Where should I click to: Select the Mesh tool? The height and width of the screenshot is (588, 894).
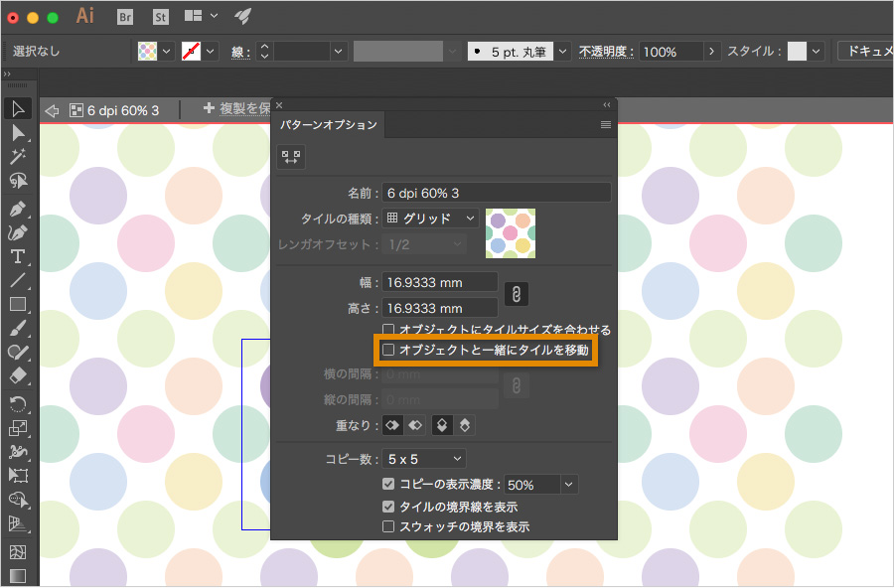[18, 551]
